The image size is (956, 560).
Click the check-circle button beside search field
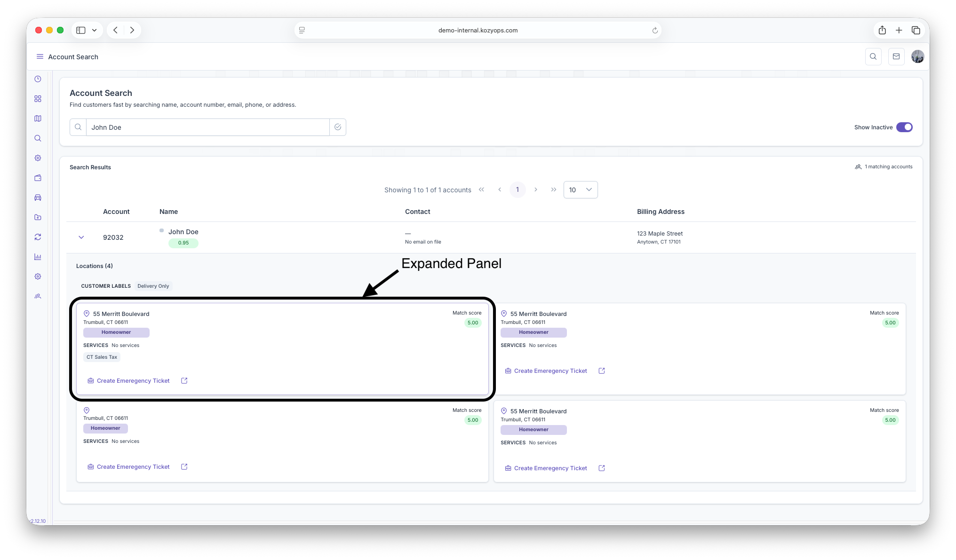[337, 127]
